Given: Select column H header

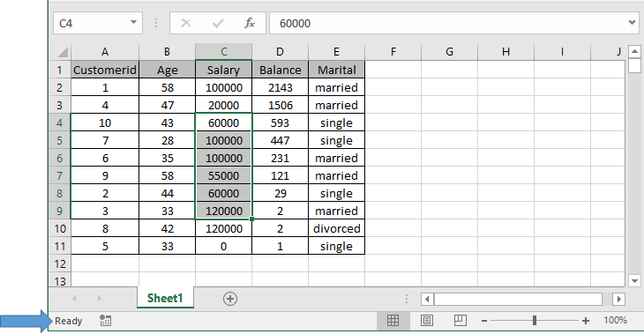Looking at the screenshot, I should point(505,52).
